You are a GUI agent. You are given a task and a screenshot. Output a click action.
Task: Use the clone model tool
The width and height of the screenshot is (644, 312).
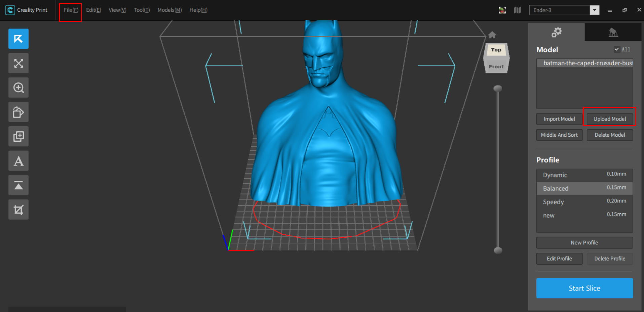(x=18, y=136)
